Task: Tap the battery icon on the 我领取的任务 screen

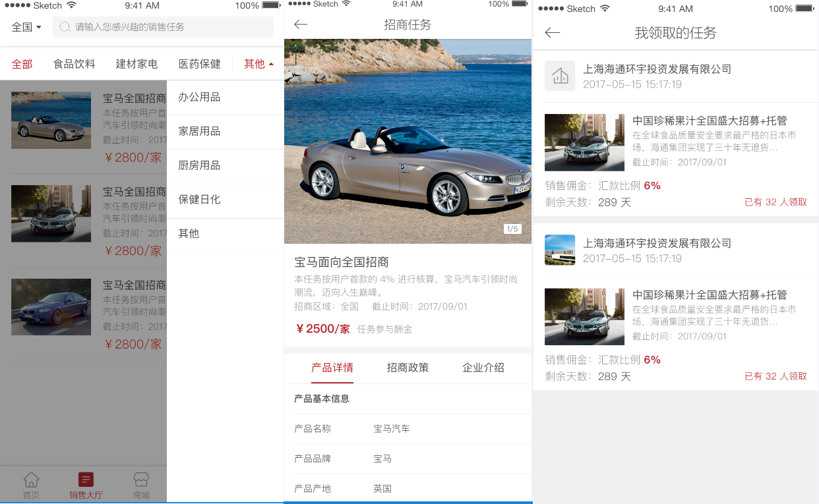Action: coord(804,9)
